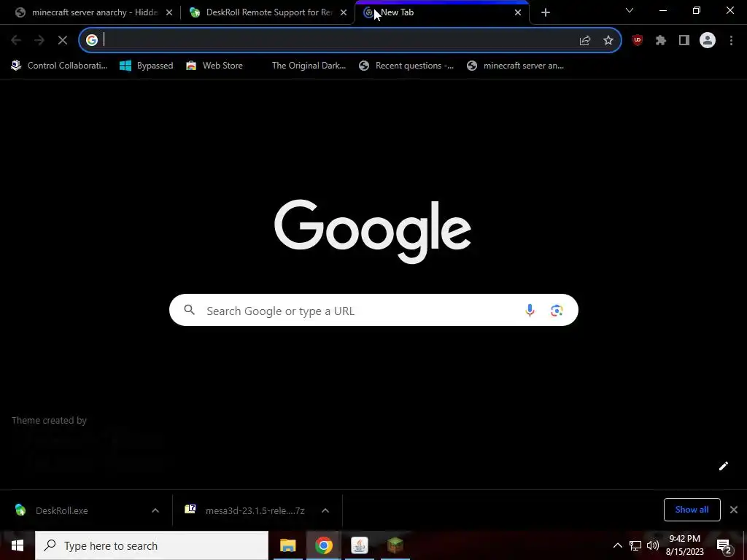This screenshot has height=560, width=747.
Task: Close the New Tab tab
Action: coord(518,12)
